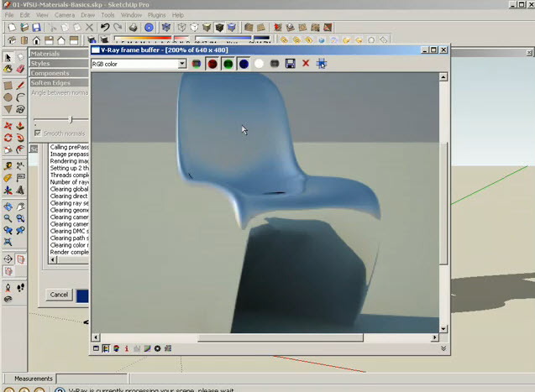Collapse the Soften Edges panel

(x=59, y=83)
